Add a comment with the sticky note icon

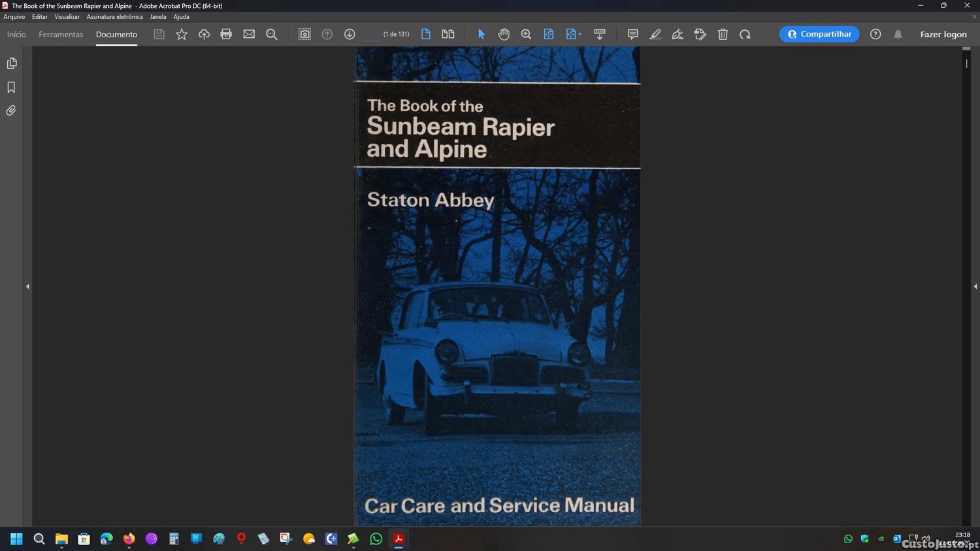632,35
